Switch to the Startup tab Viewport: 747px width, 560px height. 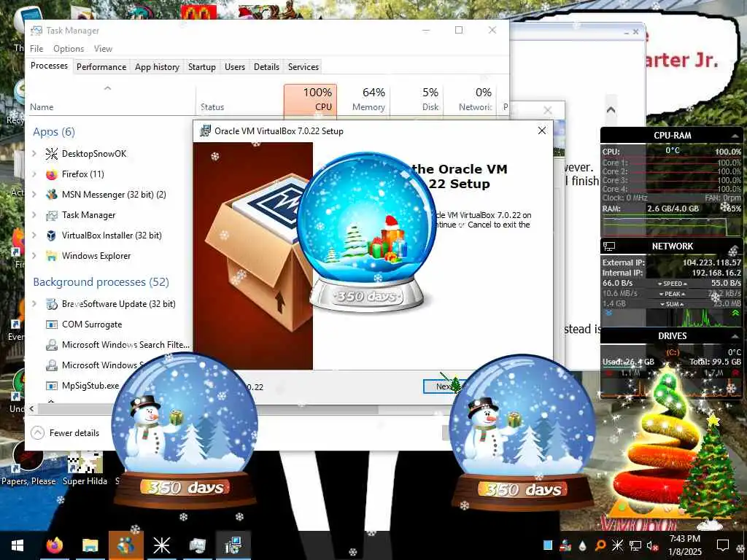202,67
